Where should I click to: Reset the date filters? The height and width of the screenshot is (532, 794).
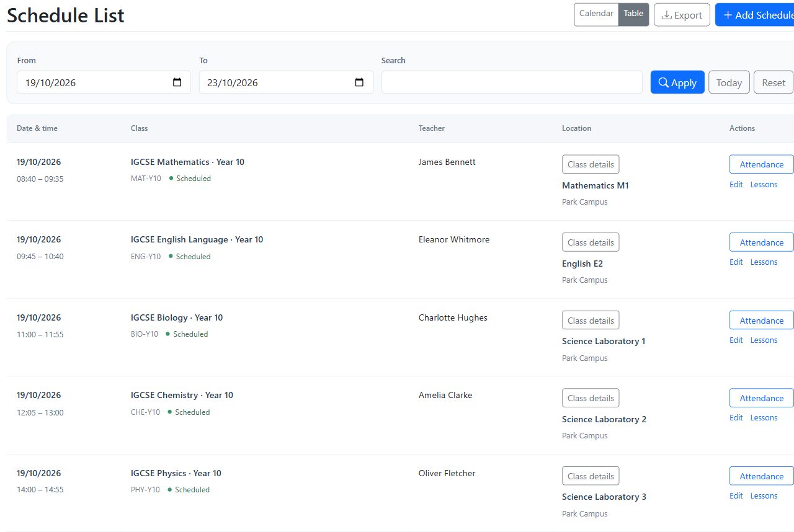point(774,82)
